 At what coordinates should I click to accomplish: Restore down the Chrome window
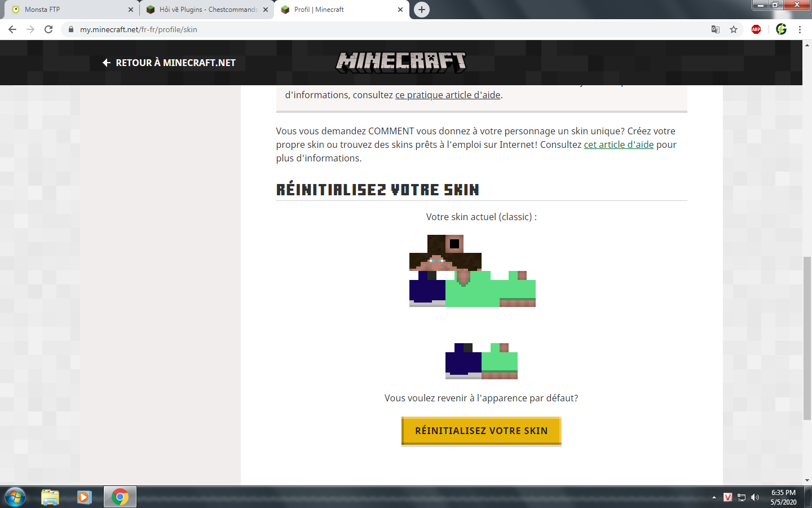click(x=775, y=5)
